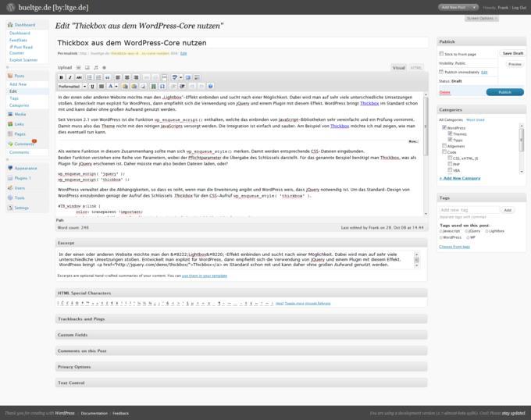Align text left in editor
The height and width of the screenshot is (420, 531).
[118, 77]
